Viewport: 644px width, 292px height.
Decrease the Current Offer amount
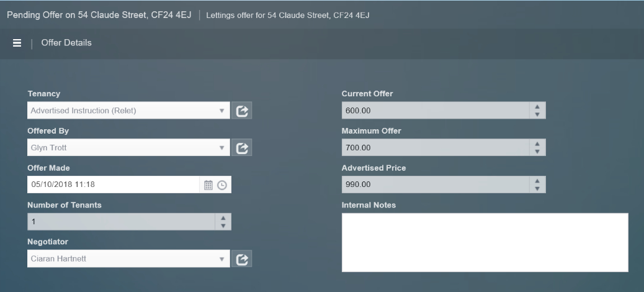coord(537,114)
